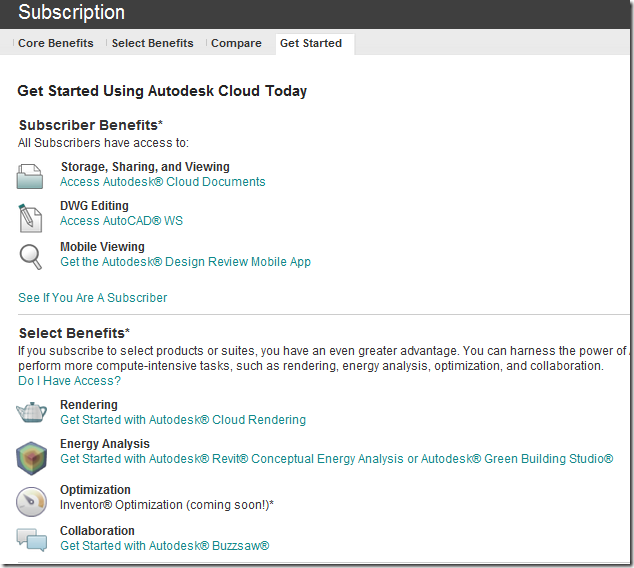Click the Select Benefits section heading
Image resolution: width=634 pixels, height=568 pixels.
[x=74, y=333]
